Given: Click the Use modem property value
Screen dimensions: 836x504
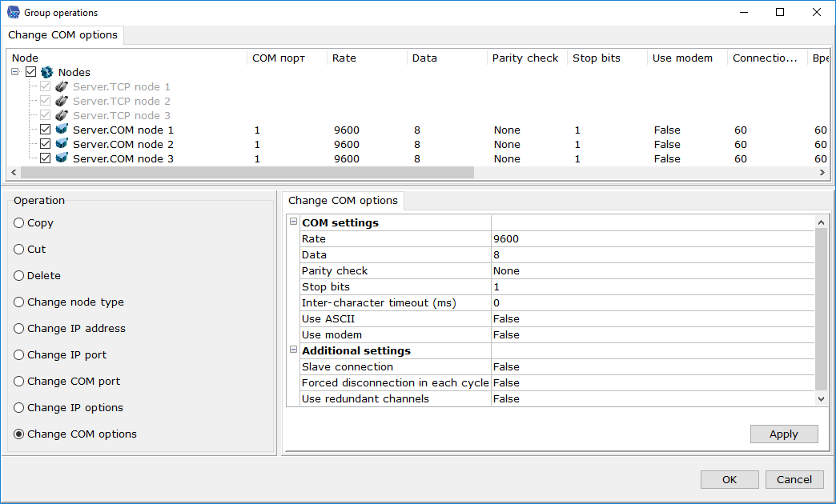Looking at the screenshot, I should point(653,334).
